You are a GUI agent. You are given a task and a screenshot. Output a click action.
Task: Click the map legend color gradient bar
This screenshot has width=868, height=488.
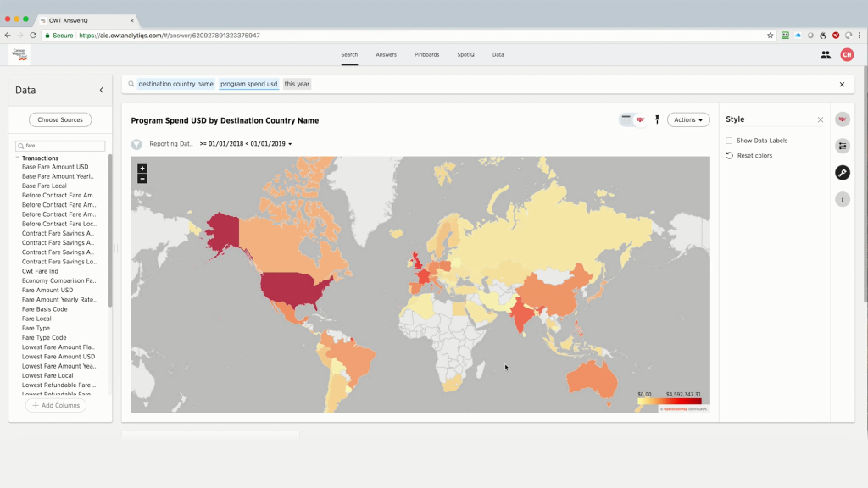click(x=669, y=401)
